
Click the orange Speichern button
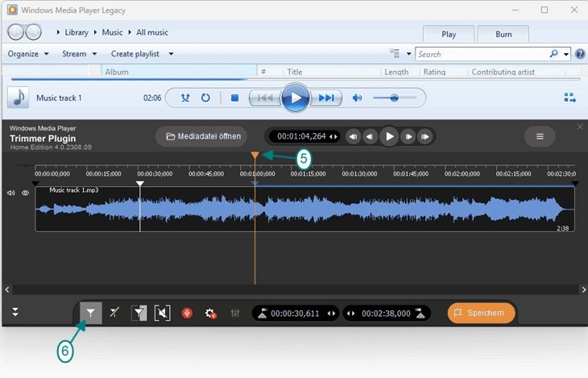[481, 313]
